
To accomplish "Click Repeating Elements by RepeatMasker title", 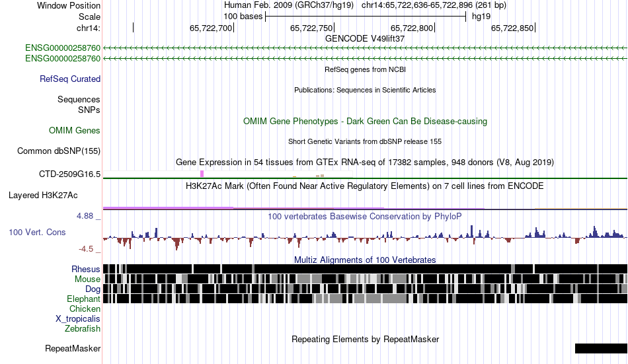I will 365,340.
